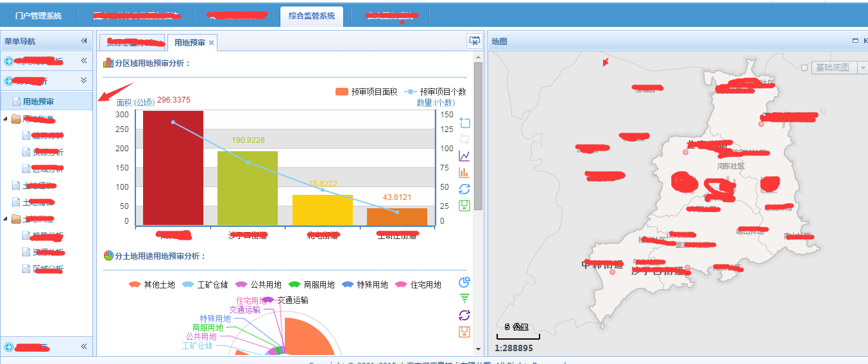Restore the bar chart with the blue refresh icon
868x364 pixels.
pyautogui.click(x=465, y=189)
